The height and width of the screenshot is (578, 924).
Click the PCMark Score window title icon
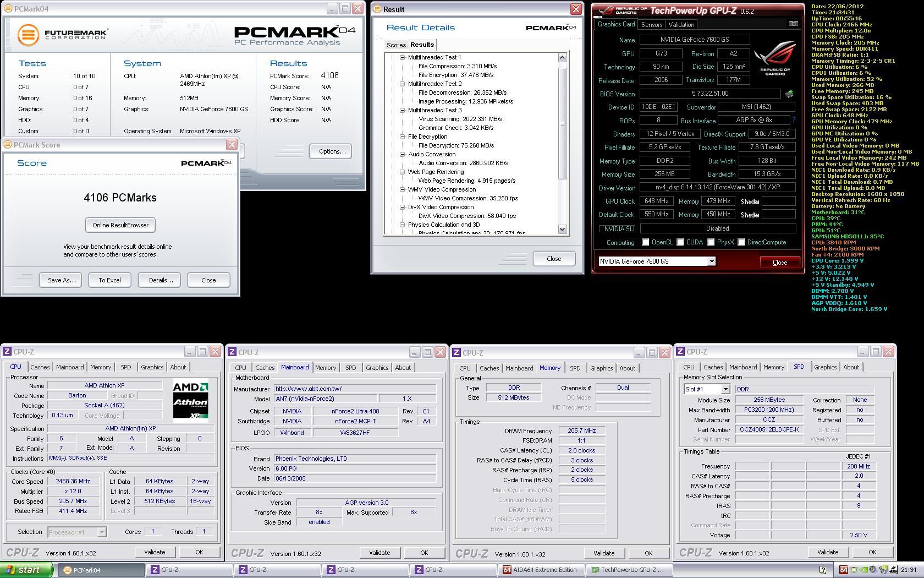[x=8, y=145]
